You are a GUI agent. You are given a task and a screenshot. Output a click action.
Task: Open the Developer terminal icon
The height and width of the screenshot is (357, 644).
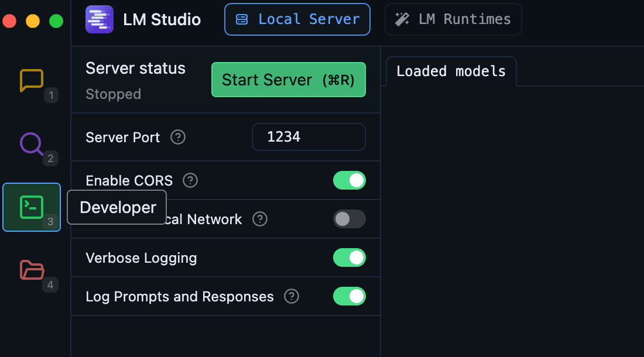tap(31, 207)
